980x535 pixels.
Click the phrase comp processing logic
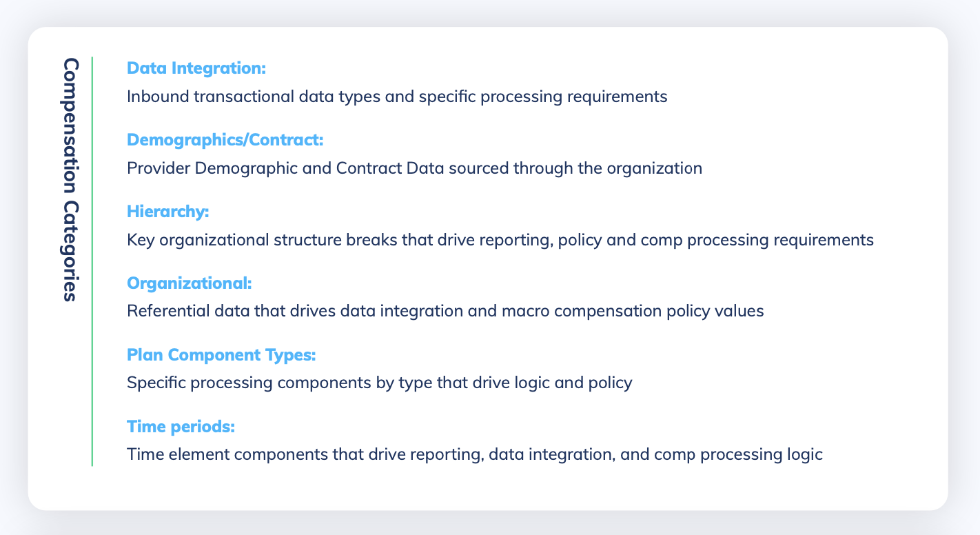[738, 455]
